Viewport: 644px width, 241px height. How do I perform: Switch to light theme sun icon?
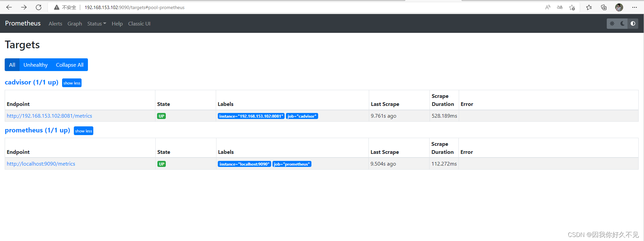pyautogui.click(x=612, y=23)
